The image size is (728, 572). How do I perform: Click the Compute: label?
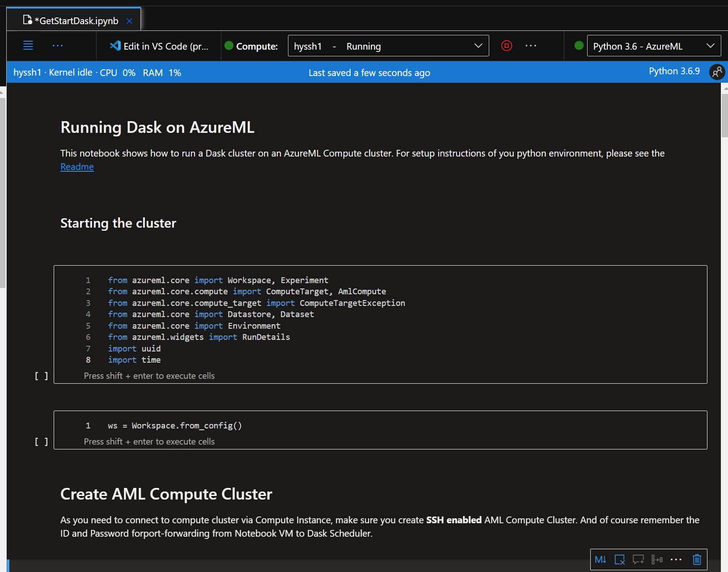point(257,46)
